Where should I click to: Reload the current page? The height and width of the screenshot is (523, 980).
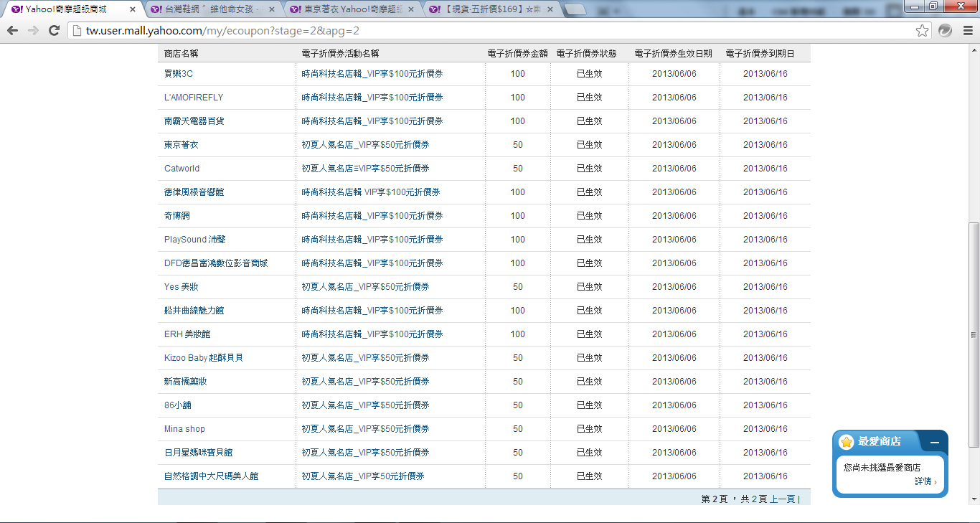click(54, 30)
